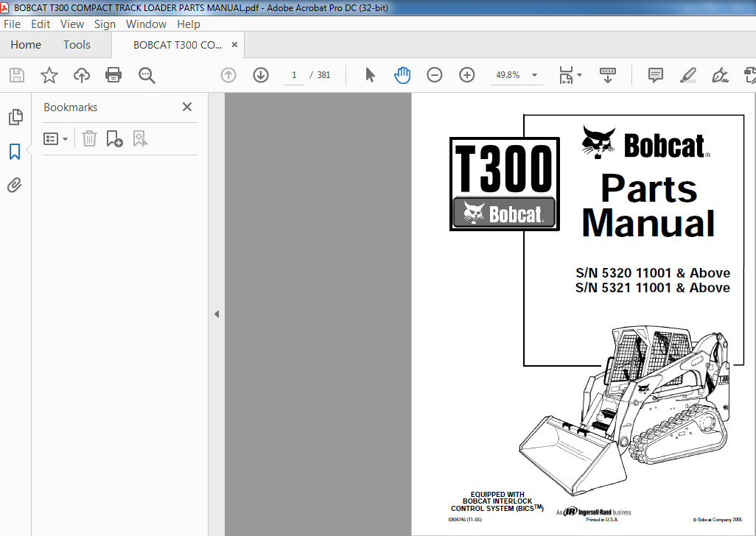The height and width of the screenshot is (536, 756).
Task: Open the Find text magnifier tool
Action: tap(147, 75)
